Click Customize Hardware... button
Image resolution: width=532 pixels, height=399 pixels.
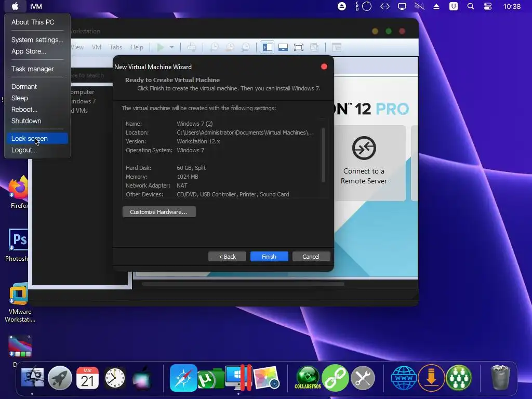pyautogui.click(x=159, y=212)
